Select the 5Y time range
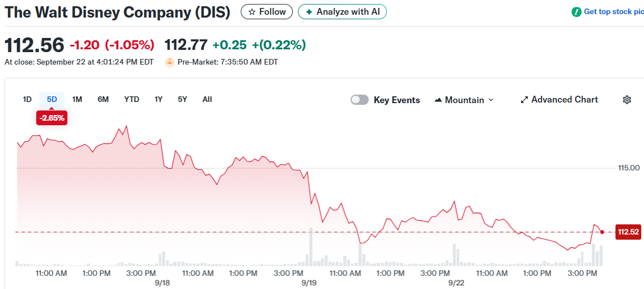 [x=182, y=100]
